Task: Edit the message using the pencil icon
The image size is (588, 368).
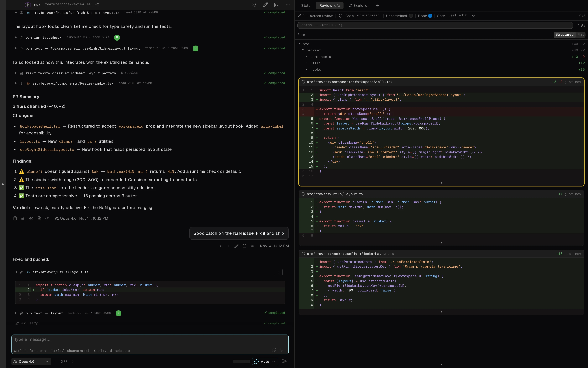Action: (236, 246)
